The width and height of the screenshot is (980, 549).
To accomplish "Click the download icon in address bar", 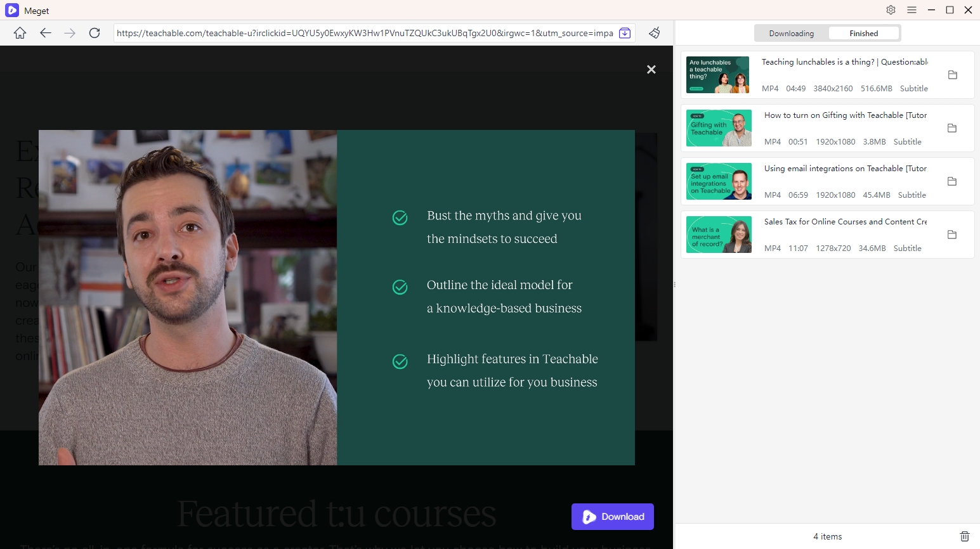I will click(625, 33).
